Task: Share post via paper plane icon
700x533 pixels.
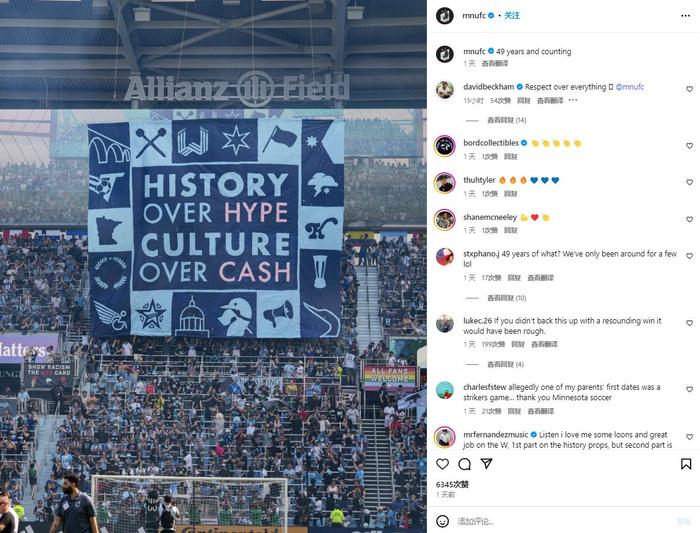Action: point(486,464)
